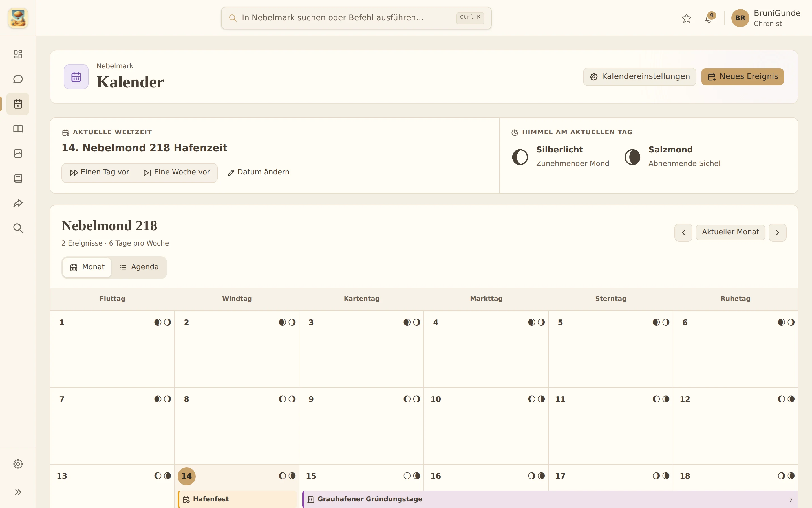Image resolution: width=812 pixels, height=508 pixels.
Task: Open the Hafenfest event on day 14
Action: (x=237, y=499)
